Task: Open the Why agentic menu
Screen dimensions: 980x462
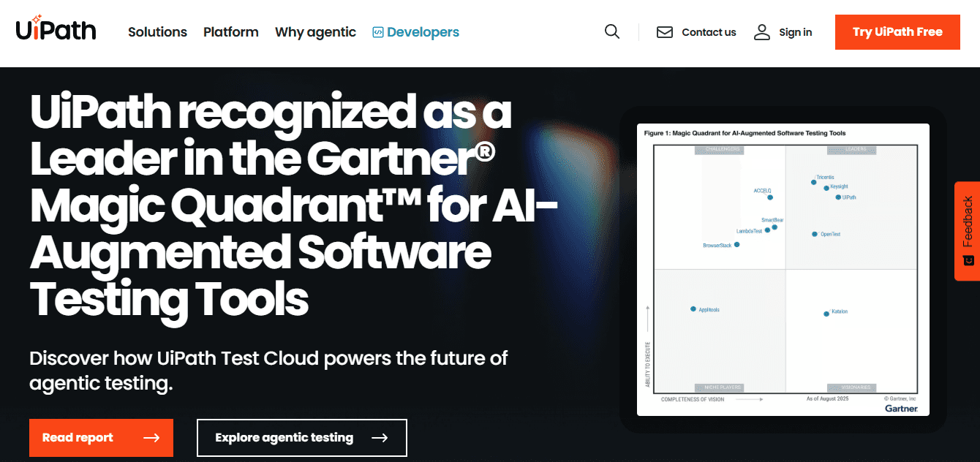Action: point(315,32)
